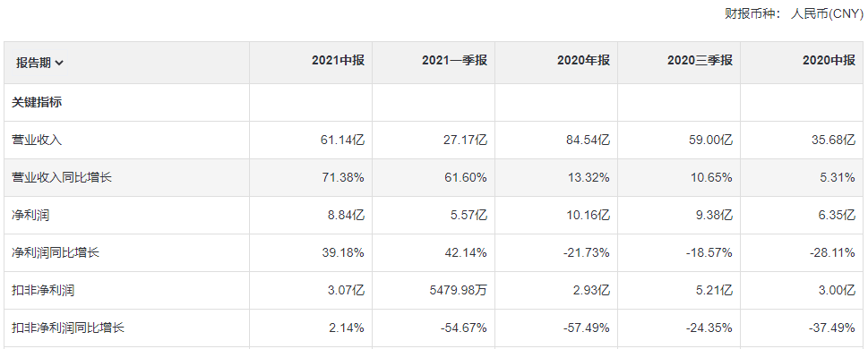Select the 扣非净利润同比增长 row label
The height and width of the screenshot is (349, 868).
click(68, 328)
